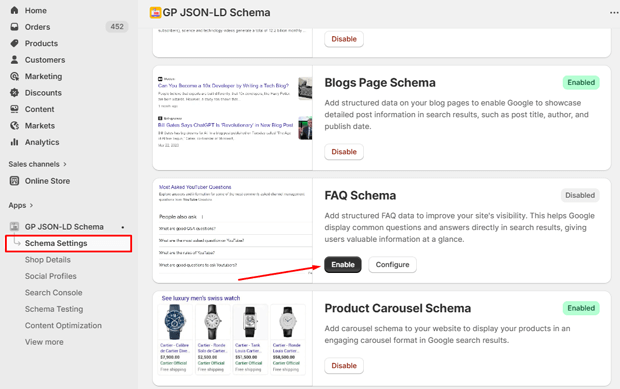The height and width of the screenshot is (389, 620).
Task: Open Online Store sales channel
Action: [47, 181]
